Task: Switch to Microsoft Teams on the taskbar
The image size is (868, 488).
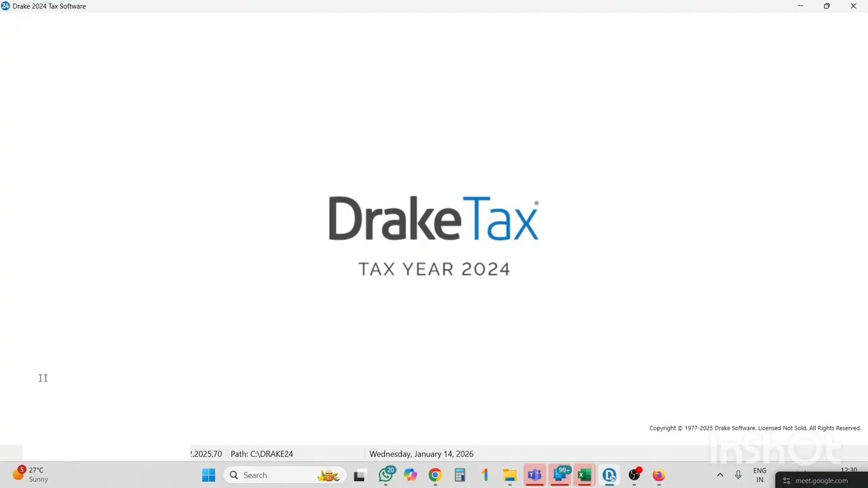Action: 534,475
